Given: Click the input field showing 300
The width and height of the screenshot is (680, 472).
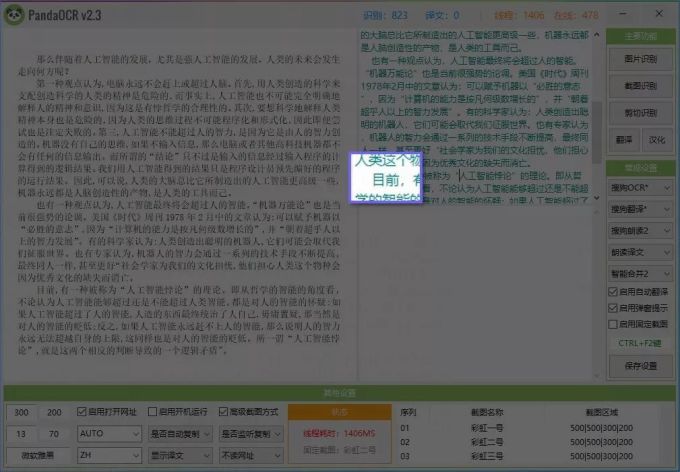Looking at the screenshot, I should click(21, 412).
